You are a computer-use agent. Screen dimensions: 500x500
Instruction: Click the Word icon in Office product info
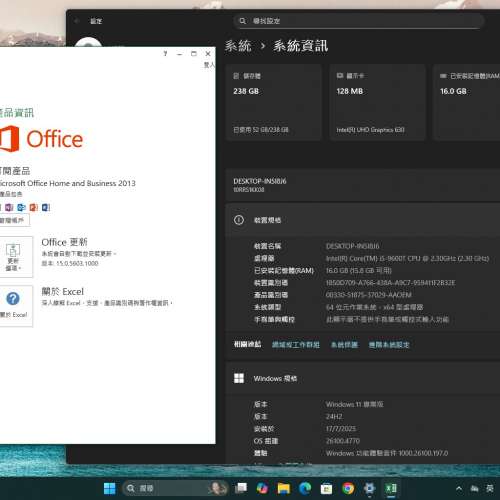pos(46,208)
